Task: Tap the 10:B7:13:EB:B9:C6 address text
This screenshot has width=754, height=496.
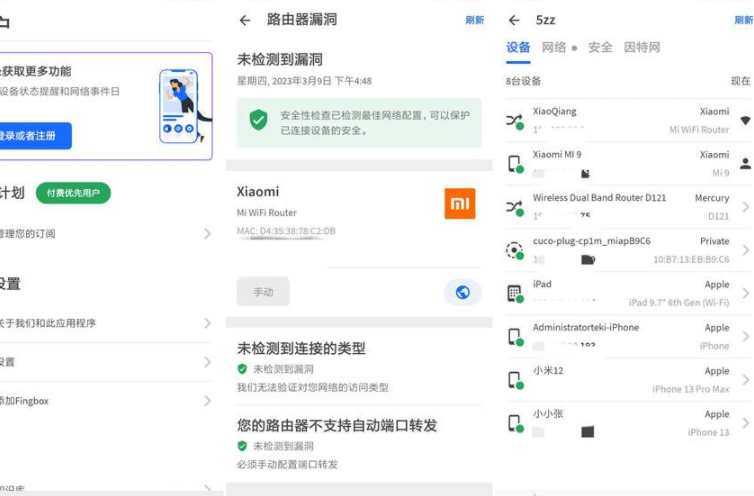Action: (691, 259)
